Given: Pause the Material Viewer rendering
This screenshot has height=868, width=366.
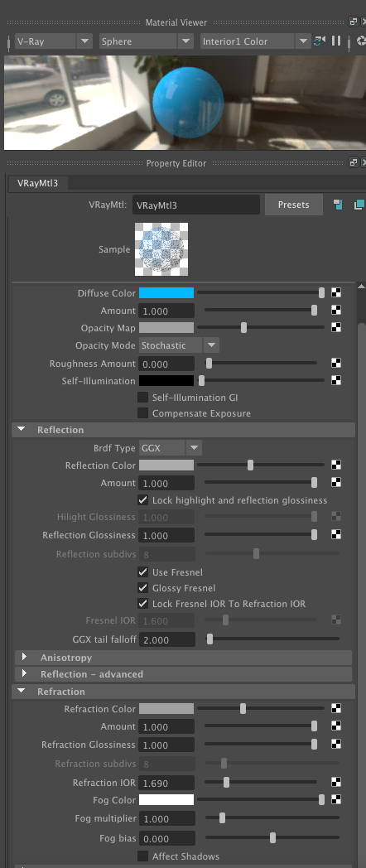Looking at the screenshot, I should (336, 41).
